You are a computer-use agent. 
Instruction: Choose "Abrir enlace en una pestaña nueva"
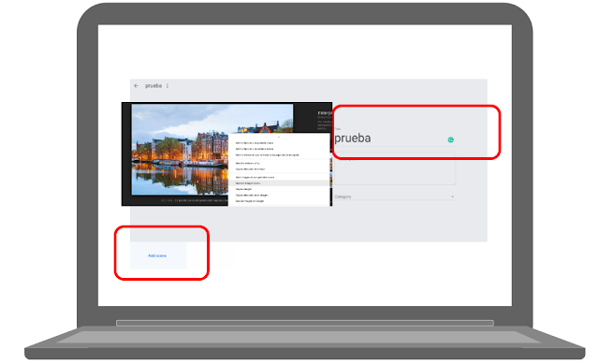pos(255,143)
